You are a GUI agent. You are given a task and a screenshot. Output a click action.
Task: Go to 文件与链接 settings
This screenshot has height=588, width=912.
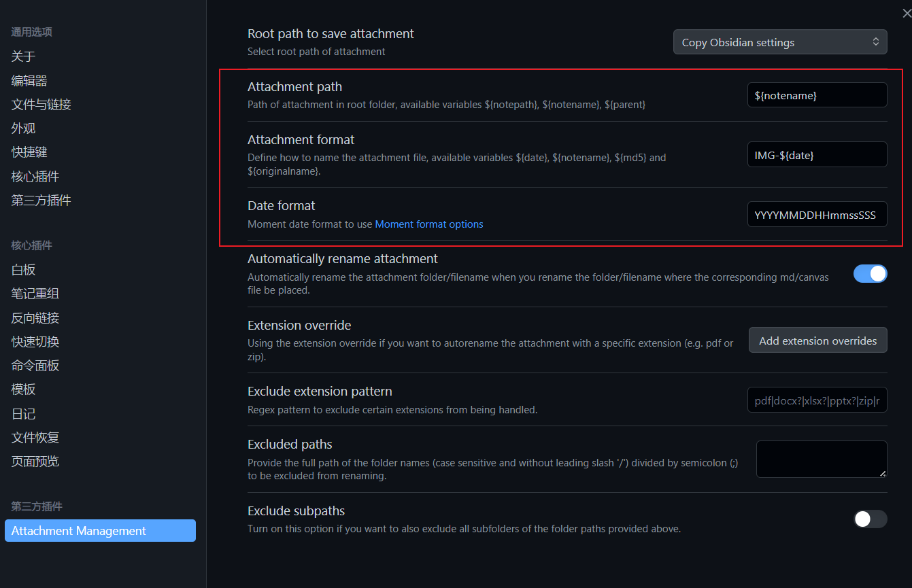[x=41, y=105]
